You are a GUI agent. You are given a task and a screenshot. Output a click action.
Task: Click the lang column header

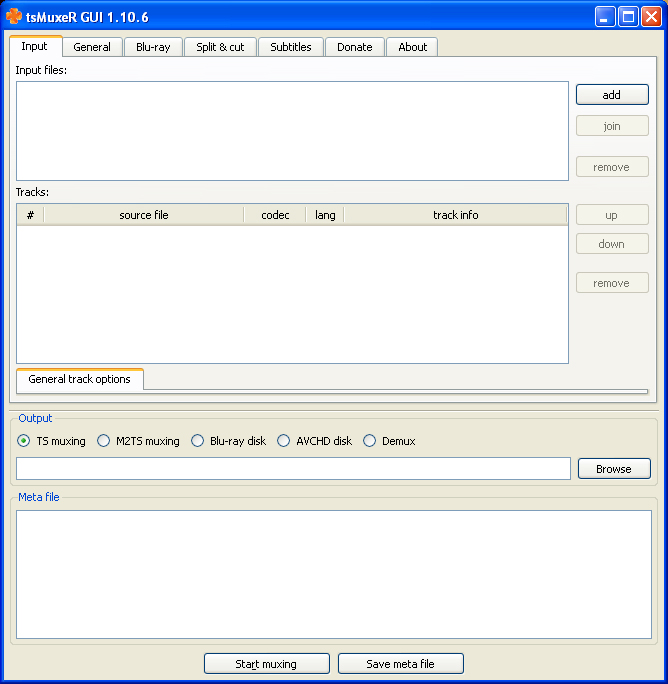(325, 215)
